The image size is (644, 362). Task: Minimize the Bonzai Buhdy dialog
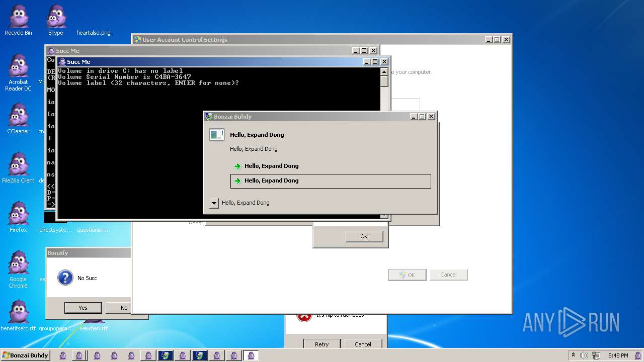coord(413,117)
